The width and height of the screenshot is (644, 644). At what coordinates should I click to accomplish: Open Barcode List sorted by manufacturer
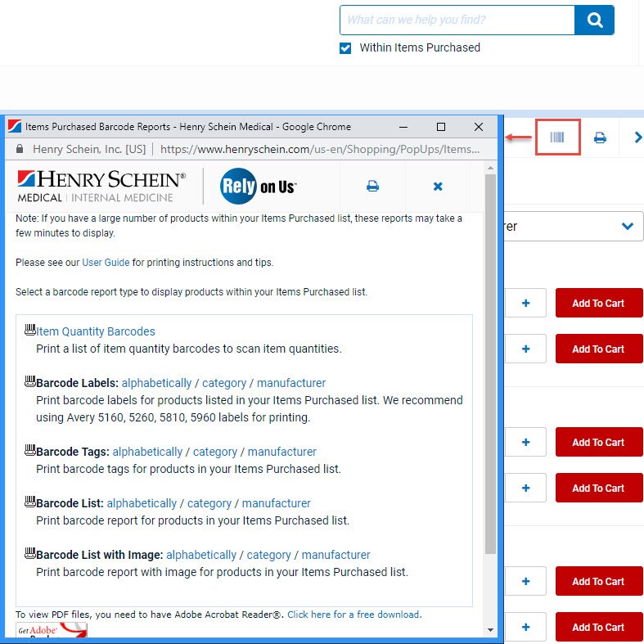click(x=276, y=503)
